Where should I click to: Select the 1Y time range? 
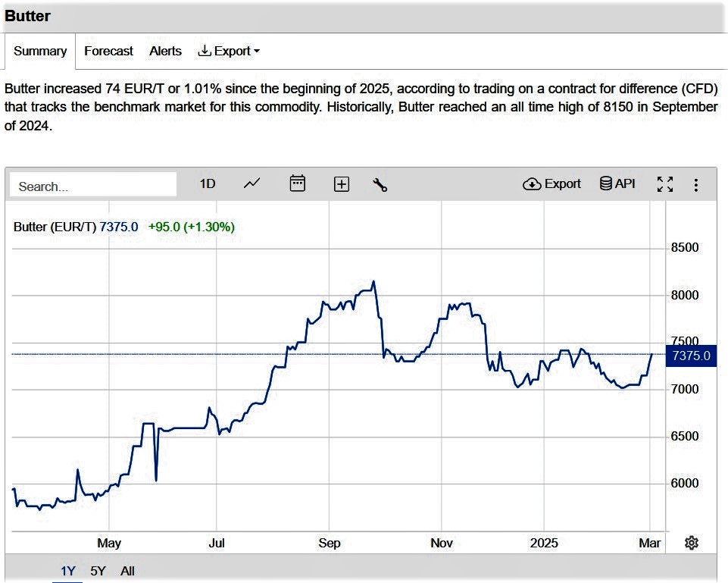click(68, 571)
